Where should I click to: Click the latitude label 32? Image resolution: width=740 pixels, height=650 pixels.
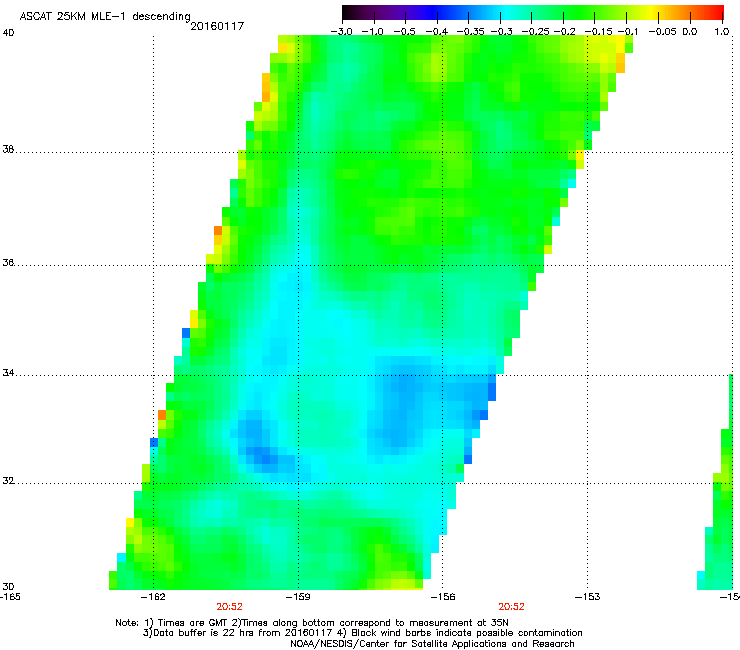pos(8,481)
